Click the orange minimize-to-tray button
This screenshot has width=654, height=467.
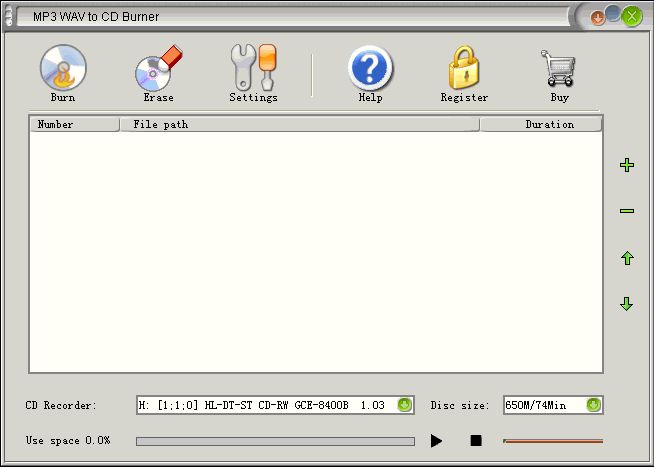(598, 18)
